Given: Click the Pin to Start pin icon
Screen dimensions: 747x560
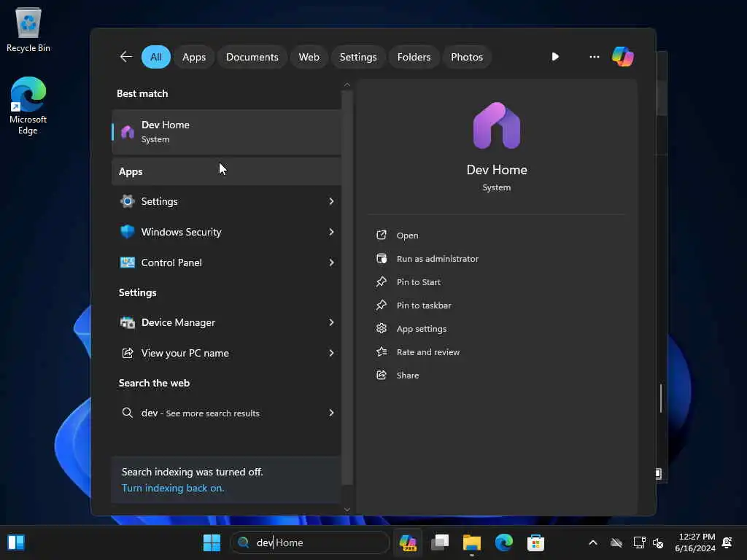Looking at the screenshot, I should click(x=381, y=281).
